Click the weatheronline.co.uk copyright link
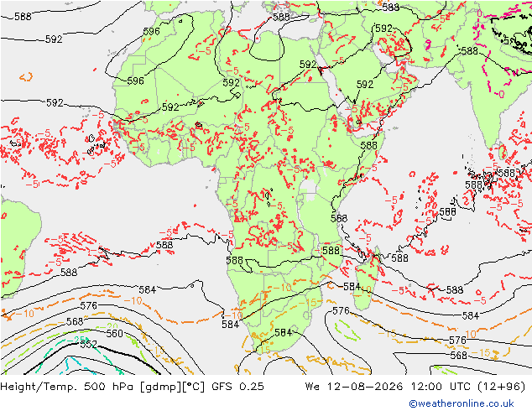Screen dimensions: 532x411 point(461,403)
